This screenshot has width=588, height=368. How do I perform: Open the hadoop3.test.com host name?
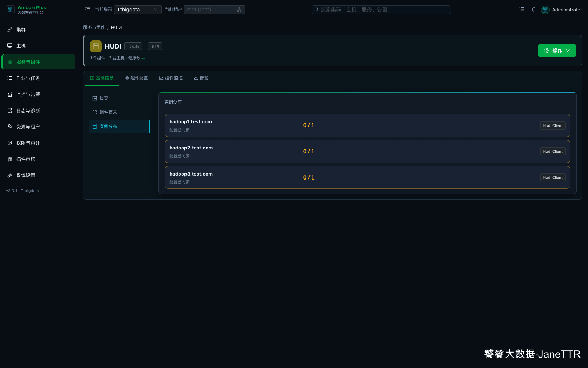191,174
